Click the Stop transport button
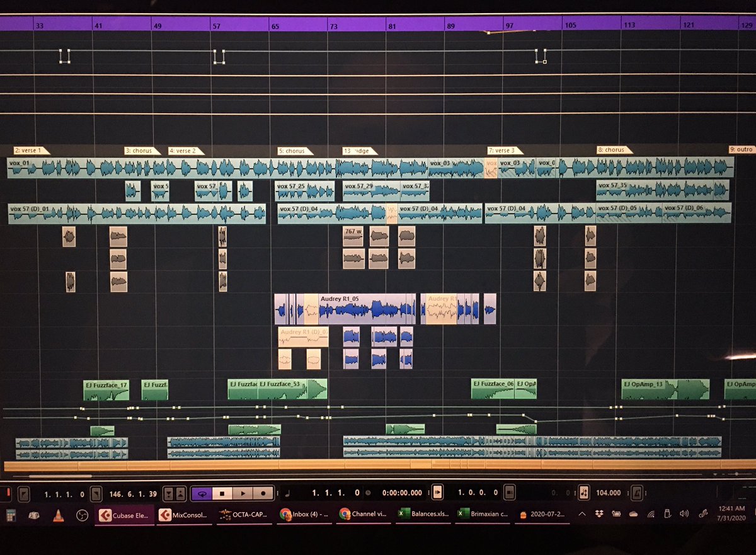 tap(222, 493)
